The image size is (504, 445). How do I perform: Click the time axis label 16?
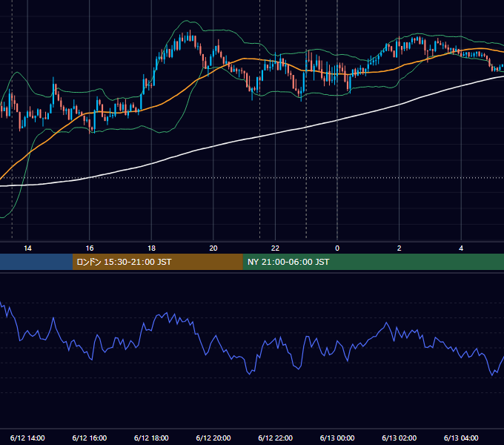coord(90,248)
